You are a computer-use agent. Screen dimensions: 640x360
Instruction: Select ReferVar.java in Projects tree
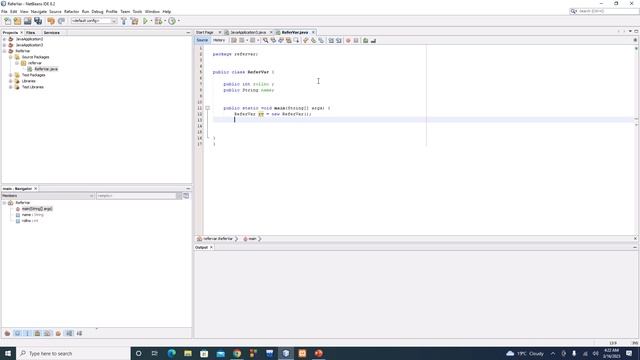[46, 69]
